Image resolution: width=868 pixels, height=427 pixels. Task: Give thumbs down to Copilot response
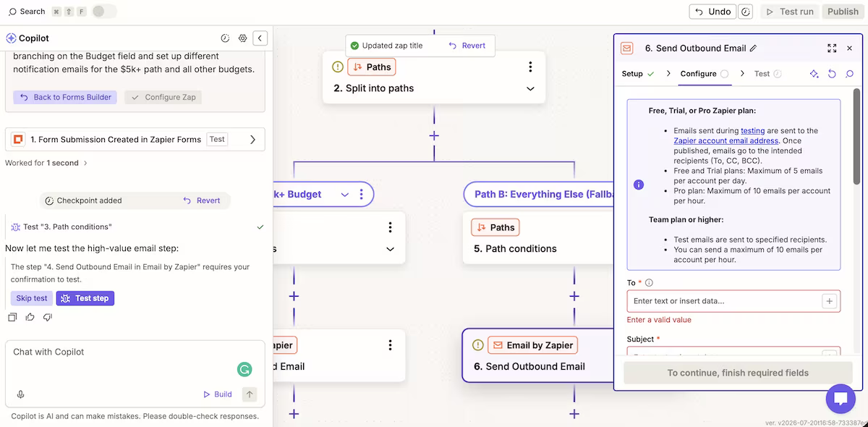[47, 317]
